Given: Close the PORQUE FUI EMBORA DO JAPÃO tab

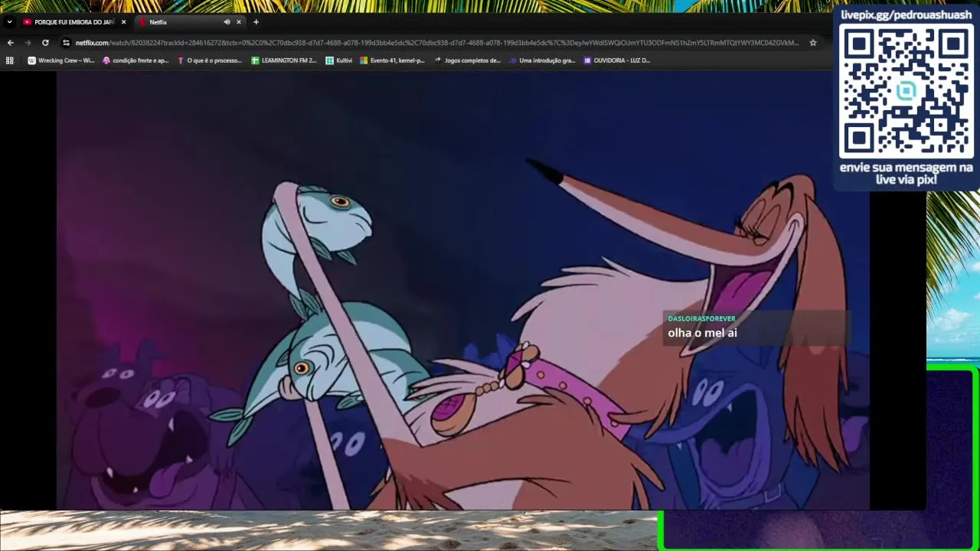Looking at the screenshot, I should [123, 22].
